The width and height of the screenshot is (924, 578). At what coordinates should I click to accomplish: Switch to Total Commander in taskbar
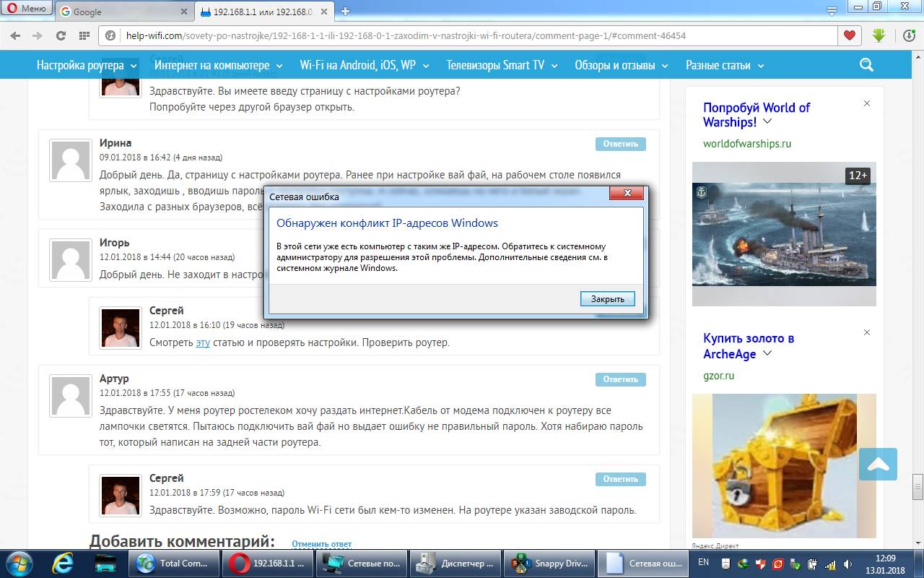174,563
